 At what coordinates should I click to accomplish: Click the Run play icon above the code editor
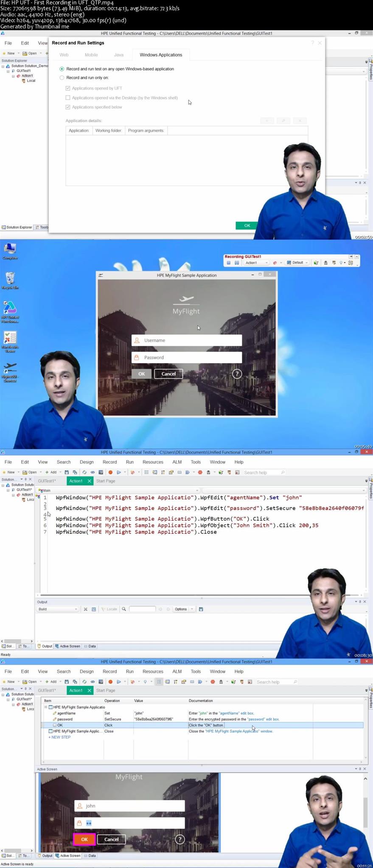tap(119, 472)
